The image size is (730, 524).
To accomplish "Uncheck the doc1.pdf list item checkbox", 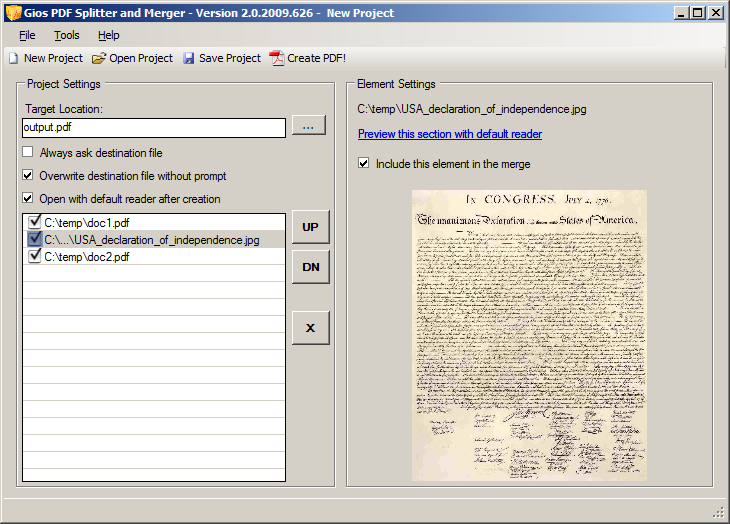I will tap(34, 222).
